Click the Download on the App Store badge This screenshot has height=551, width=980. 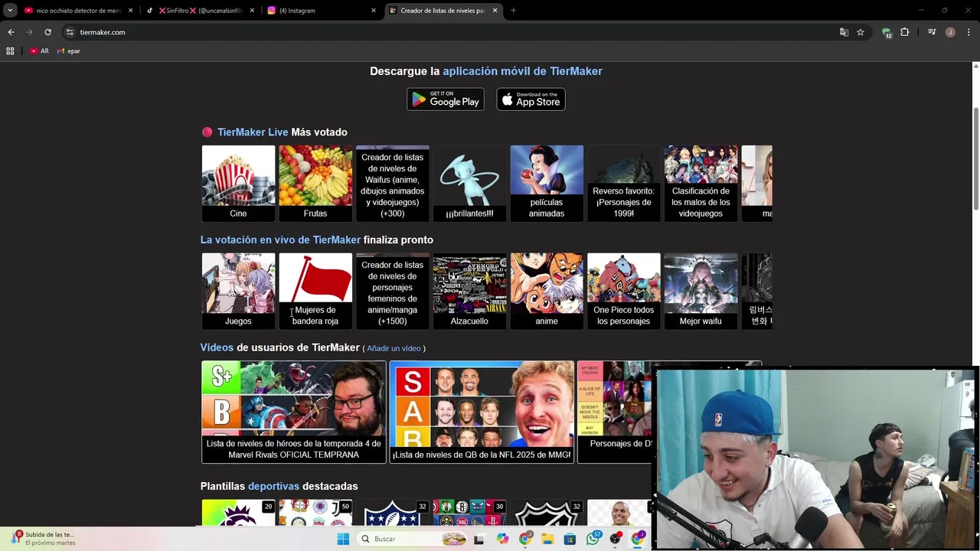(x=531, y=99)
